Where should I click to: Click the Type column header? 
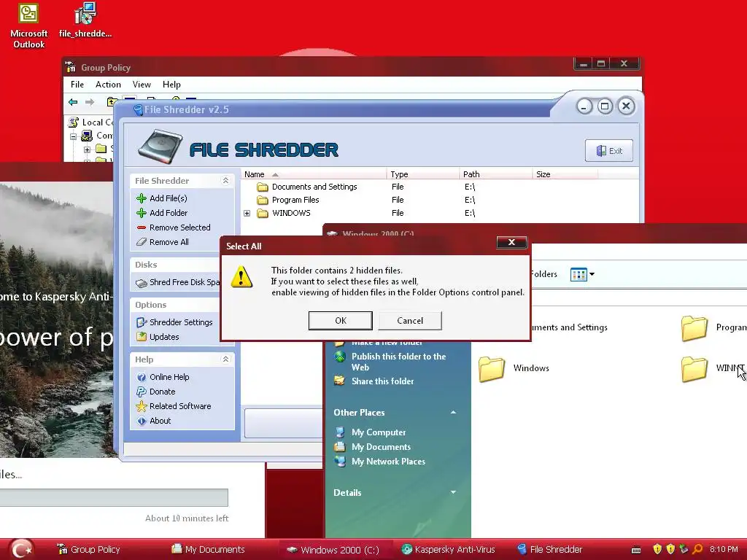pos(423,174)
